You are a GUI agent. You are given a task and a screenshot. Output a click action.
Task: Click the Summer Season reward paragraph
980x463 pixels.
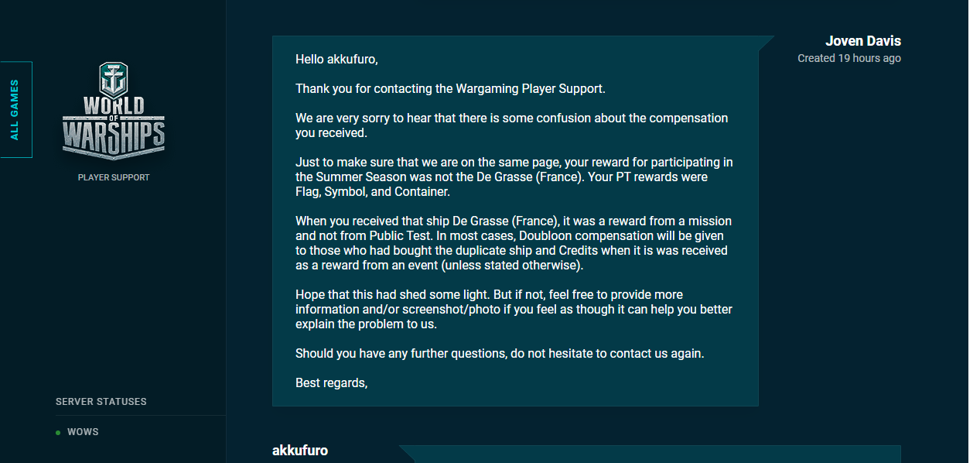pos(514,177)
